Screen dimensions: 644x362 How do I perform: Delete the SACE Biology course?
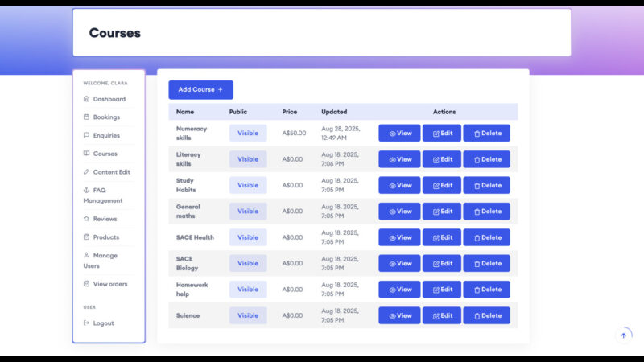point(487,264)
